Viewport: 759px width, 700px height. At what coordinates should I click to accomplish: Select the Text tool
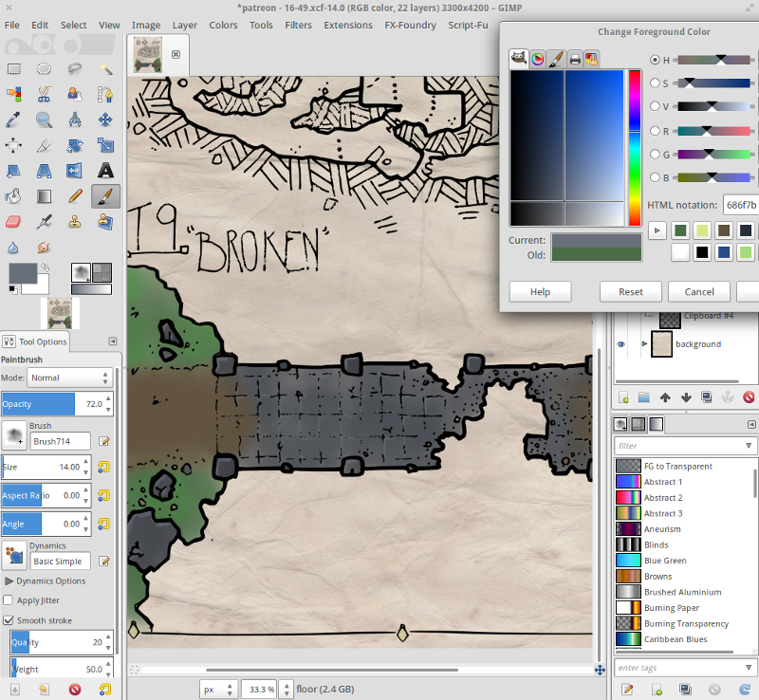[x=106, y=171]
